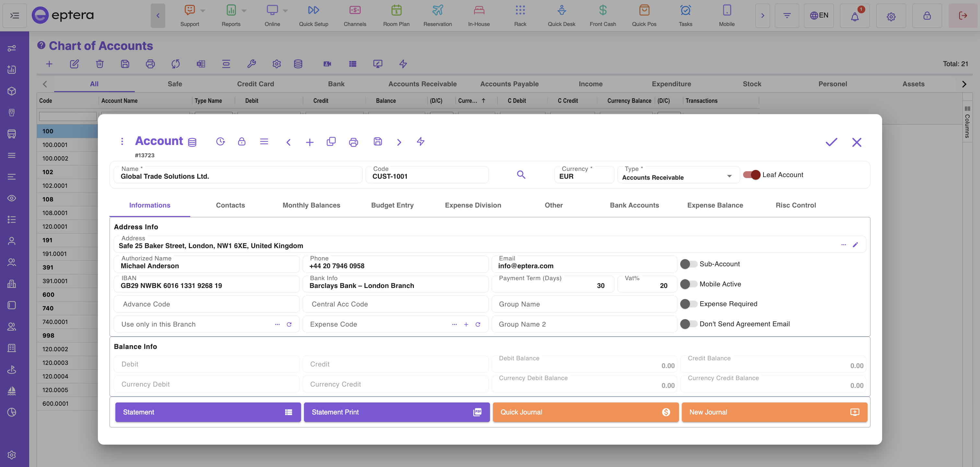The height and width of the screenshot is (467, 980).
Task: Open the history clock icon in Account dialog
Action: [x=220, y=142]
